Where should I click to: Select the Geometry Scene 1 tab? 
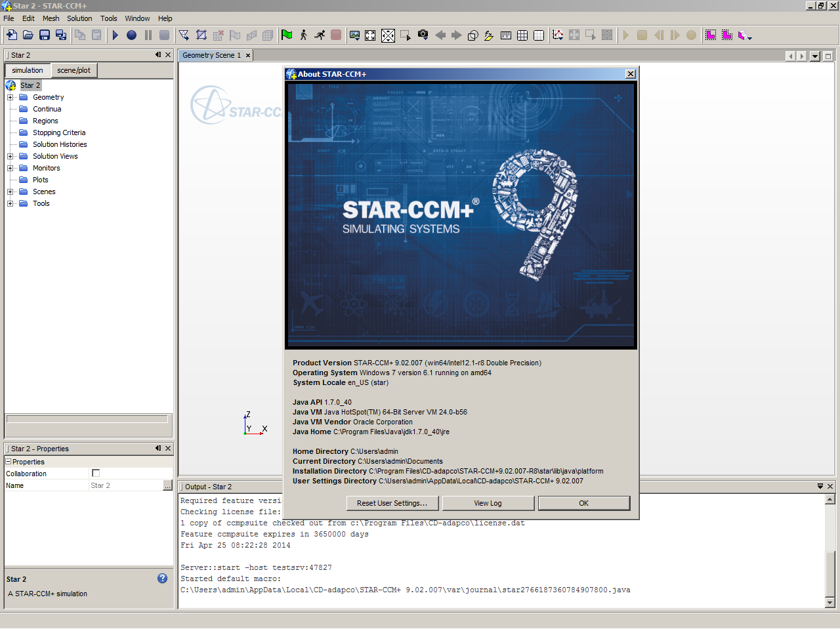click(x=211, y=55)
